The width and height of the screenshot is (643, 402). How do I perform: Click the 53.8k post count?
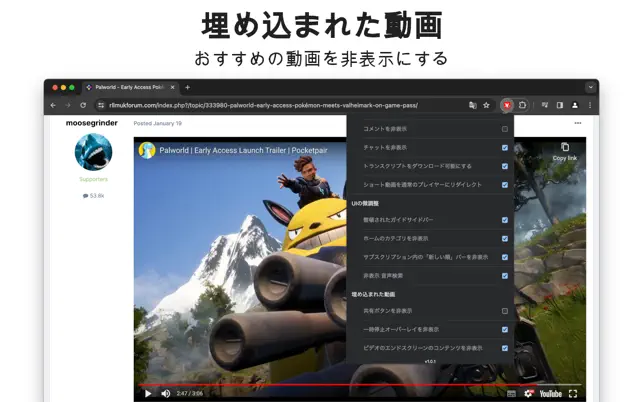pyautogui.click(x=93, y=196)
